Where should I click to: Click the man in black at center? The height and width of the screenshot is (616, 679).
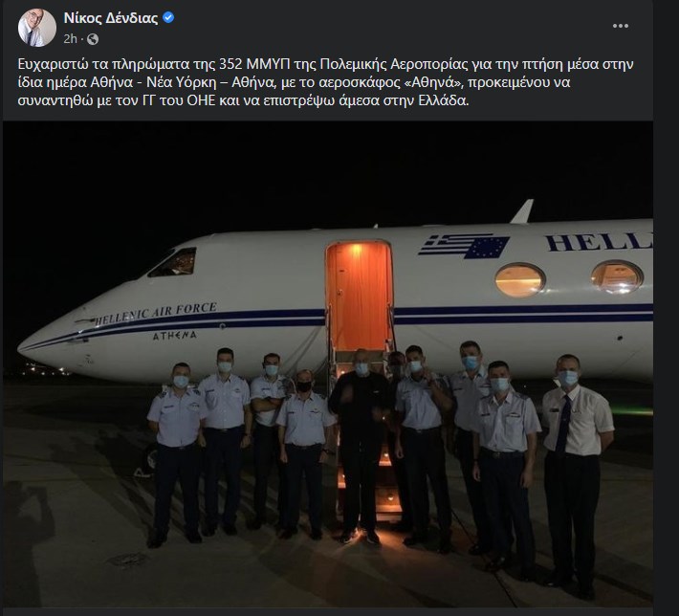(x=360, y=440)
